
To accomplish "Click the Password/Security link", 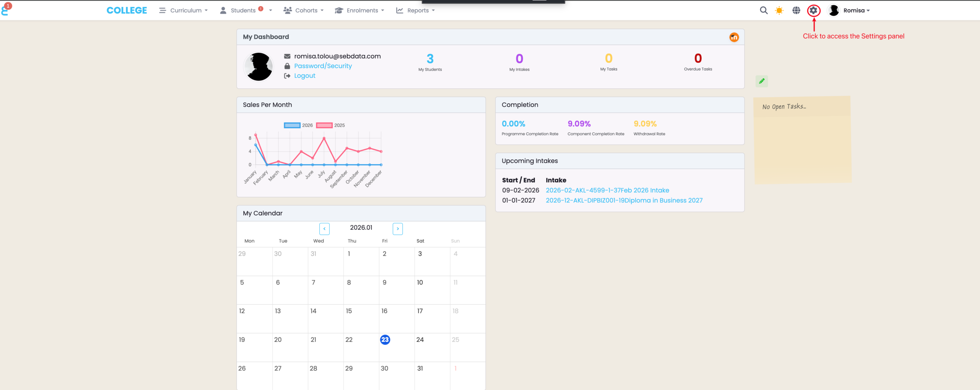I will 323,66.
